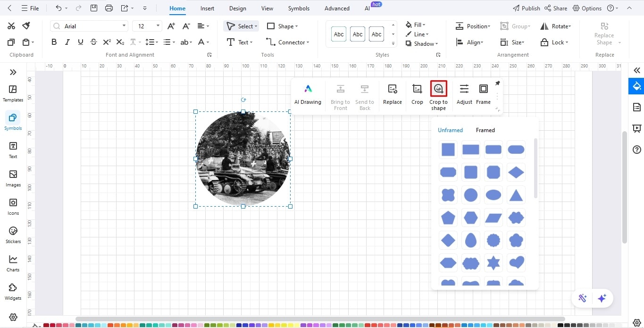Open the Adjust image settings
644x328 pixels.
click(464, 94)
